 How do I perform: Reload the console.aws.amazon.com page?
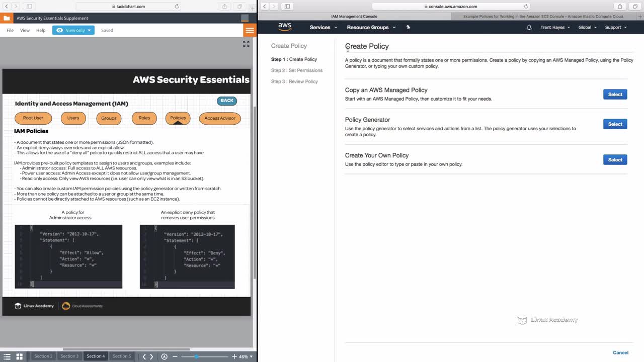tap(526, 7)
